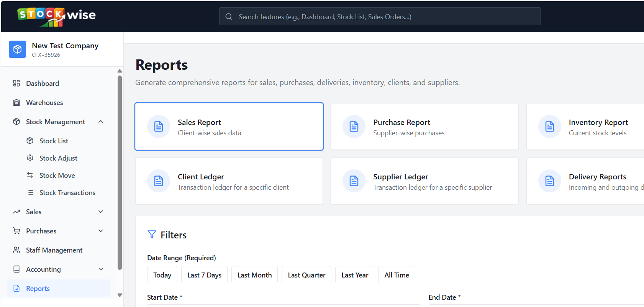The image size is (644, 307).
Task: Click the Stock Move arrows icon
Action: click(30, 175)
